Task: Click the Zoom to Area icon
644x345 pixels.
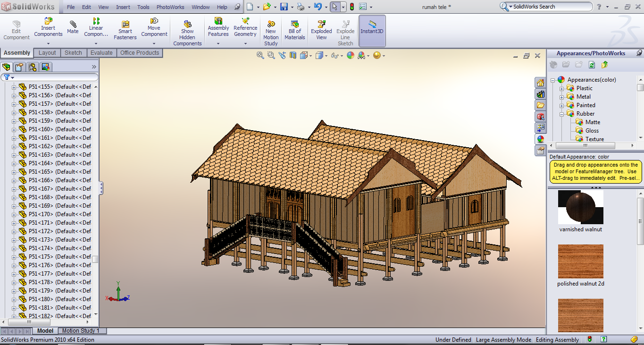Action: (x=271, y=55)
